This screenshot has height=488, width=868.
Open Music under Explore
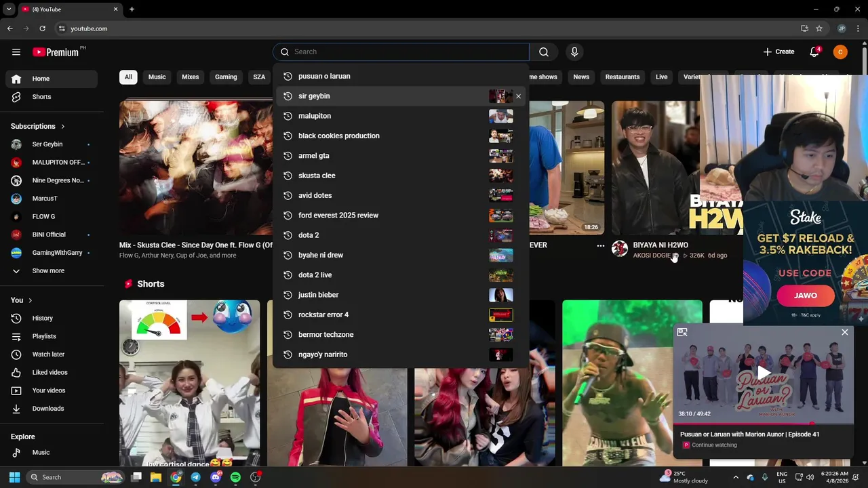click(52, 452)
